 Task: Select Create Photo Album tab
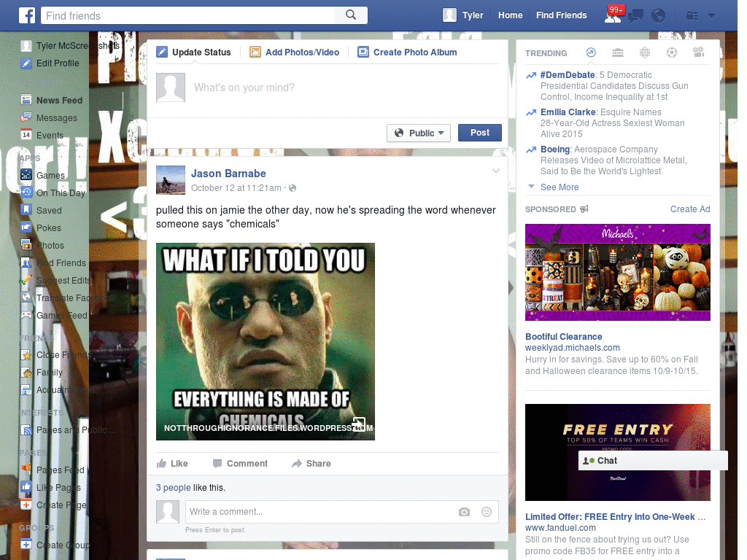click(407, 52)
